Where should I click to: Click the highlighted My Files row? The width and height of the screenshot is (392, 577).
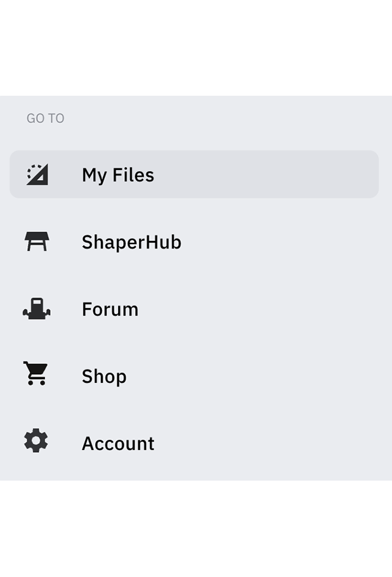(x=194, y=174)
